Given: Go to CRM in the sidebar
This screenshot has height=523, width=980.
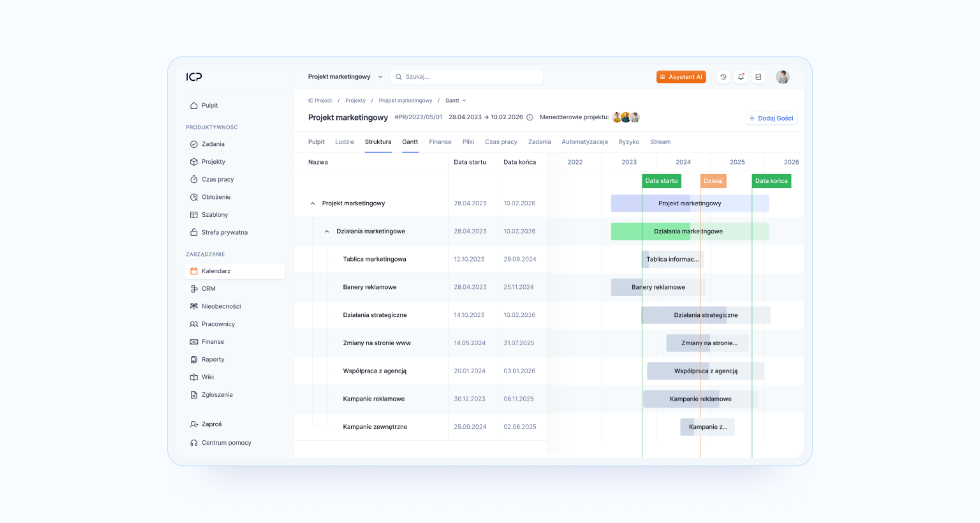Looking at the screenshot, I should click(x=208, y=289).
